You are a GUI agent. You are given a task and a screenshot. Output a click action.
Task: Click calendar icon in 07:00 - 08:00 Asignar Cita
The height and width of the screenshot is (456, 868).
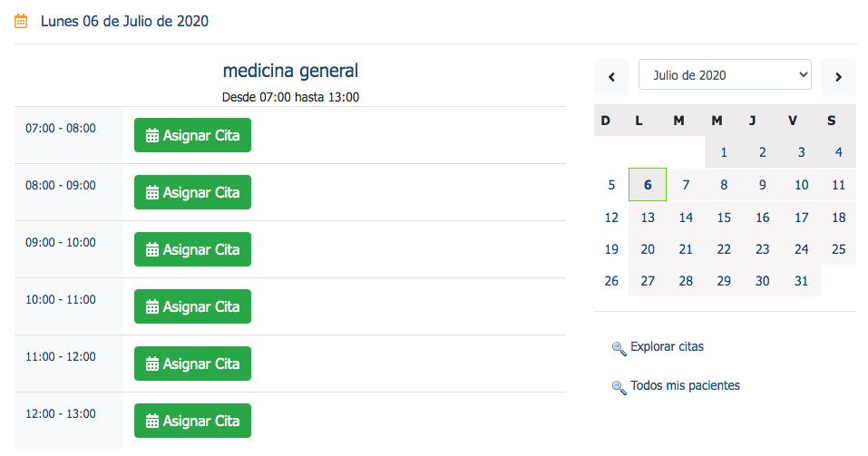pos(151,136)
